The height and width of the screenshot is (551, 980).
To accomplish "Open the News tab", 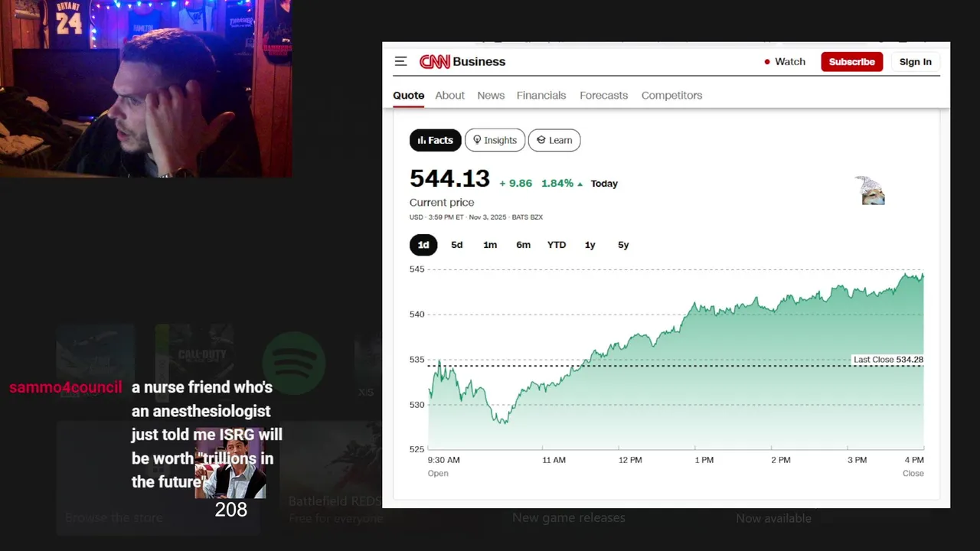I will tap(491, 95).
